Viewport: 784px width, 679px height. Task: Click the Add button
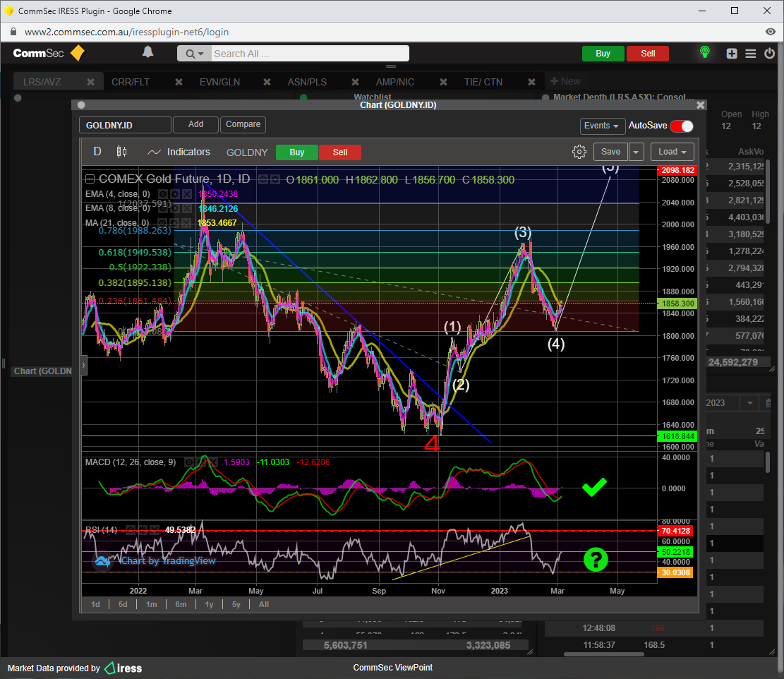click(196, 124)
